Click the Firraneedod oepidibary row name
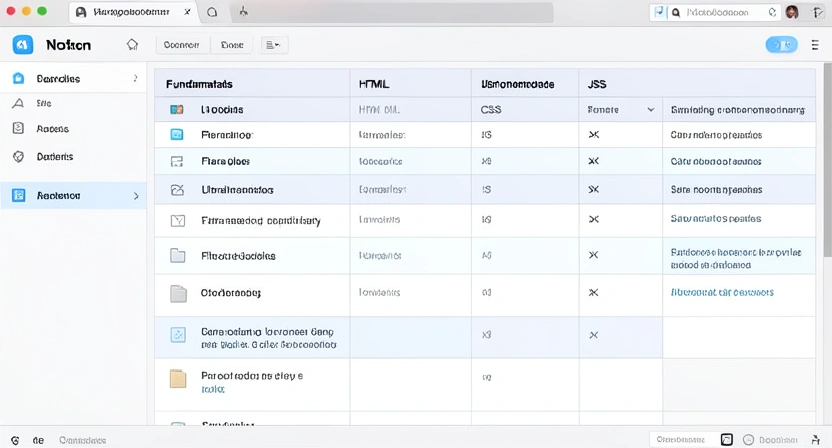 [261, 220]
